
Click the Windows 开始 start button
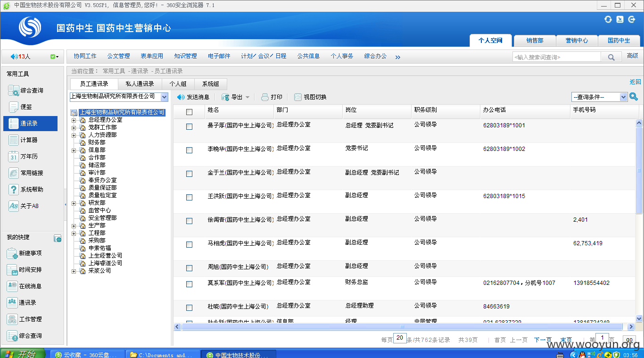[22, 354]
